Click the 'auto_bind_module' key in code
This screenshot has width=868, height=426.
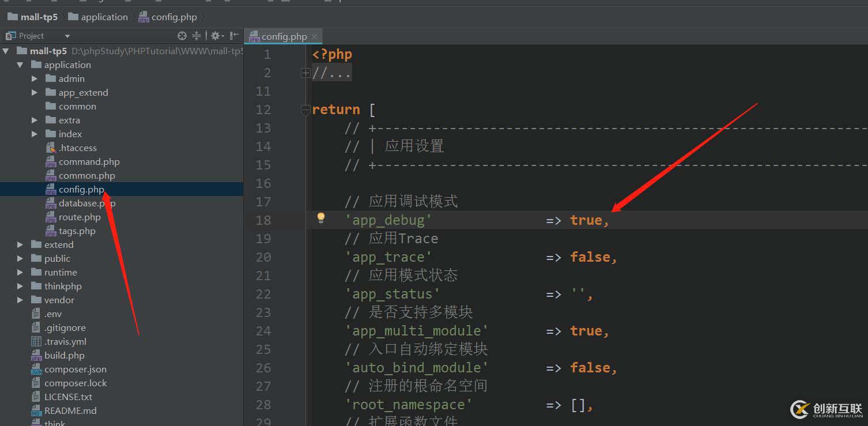[x=417, y=368]
